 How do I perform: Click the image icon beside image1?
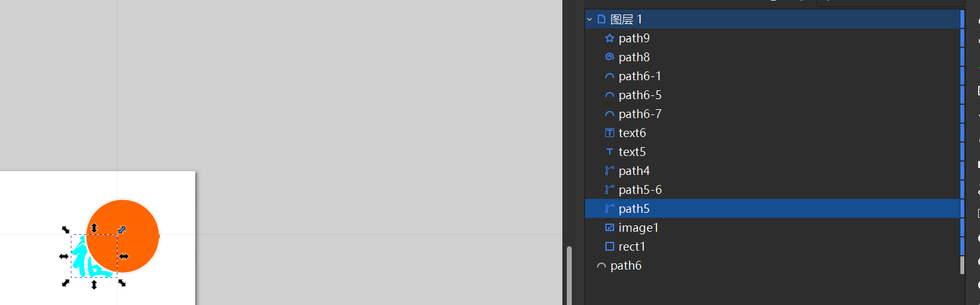point(609,228)
